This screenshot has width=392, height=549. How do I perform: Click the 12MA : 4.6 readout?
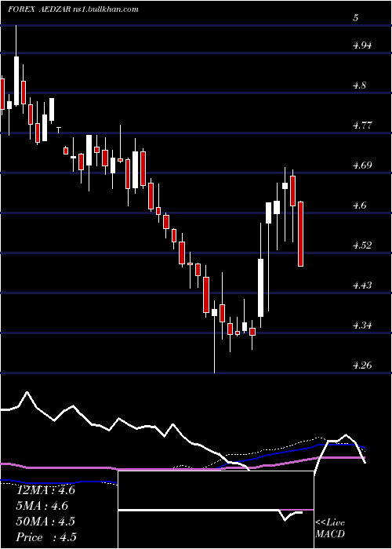coord(46,490)
